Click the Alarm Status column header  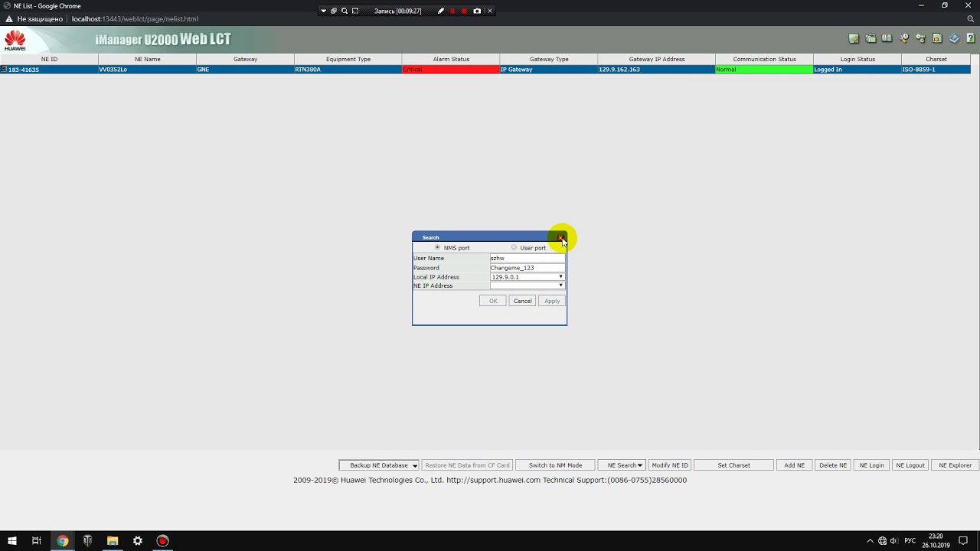pos(451,59)
